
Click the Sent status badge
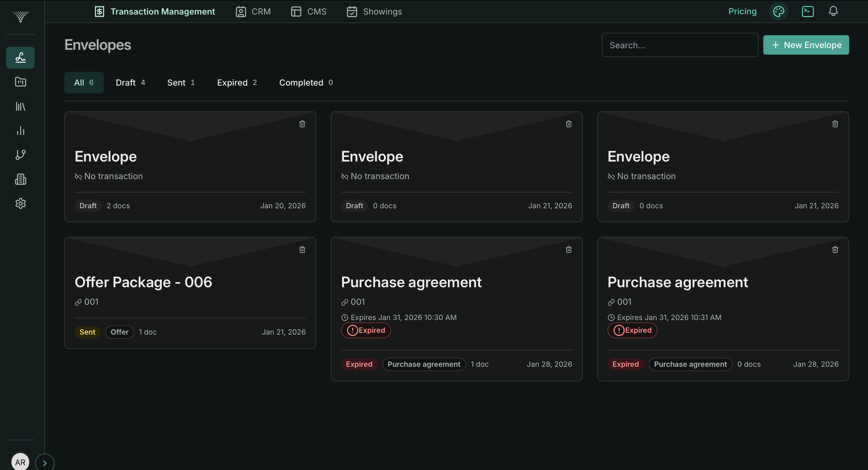[x=87, y=332]
